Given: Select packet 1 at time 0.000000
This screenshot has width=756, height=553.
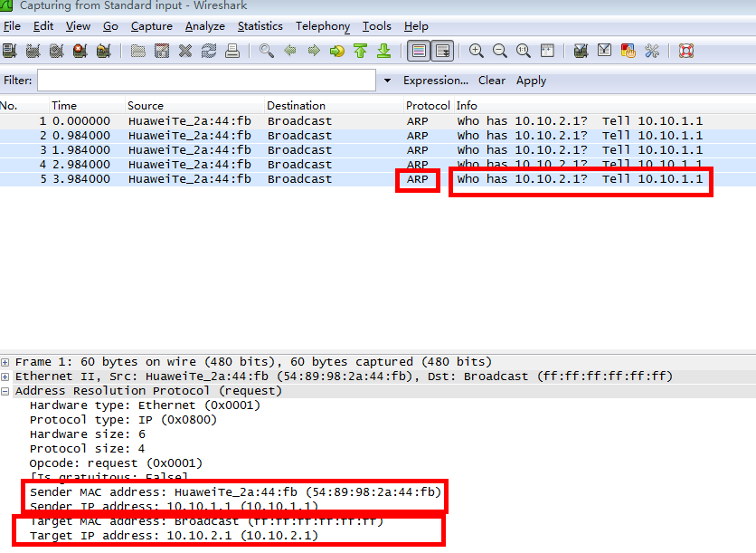Looking at the screenshot, I should pos(378,121).
